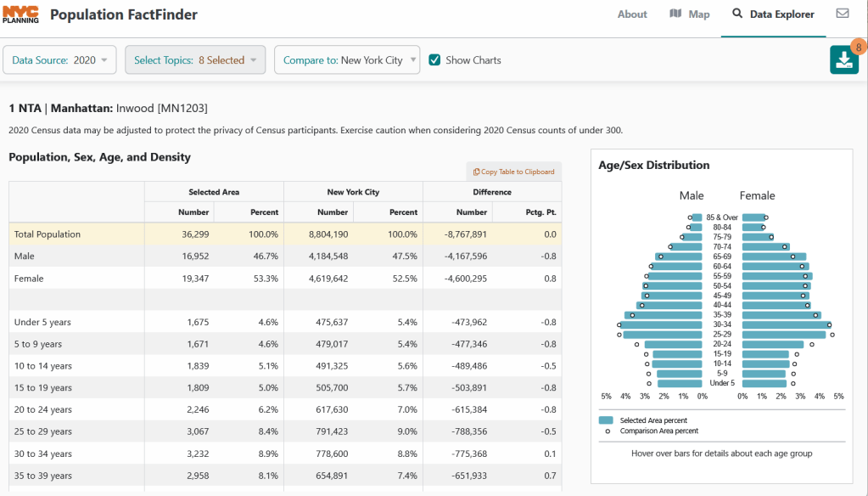The width and height of the screenshot is (868, 496).
Task: Click the orange badge showing 8
Action: (856, 47)
